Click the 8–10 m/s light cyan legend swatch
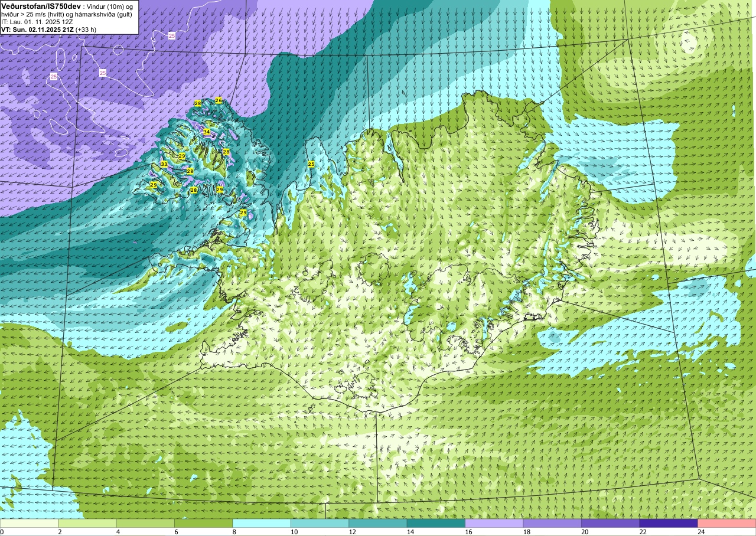Screen dimensions: 756x536 (262, 523)
